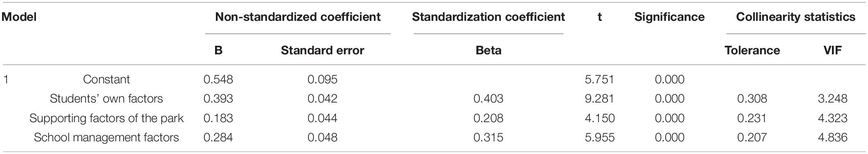Image resolution: width=868 pixels, height=154 pixels.
Task: Select the Collinearity statistics header
Action: point(795,17)
